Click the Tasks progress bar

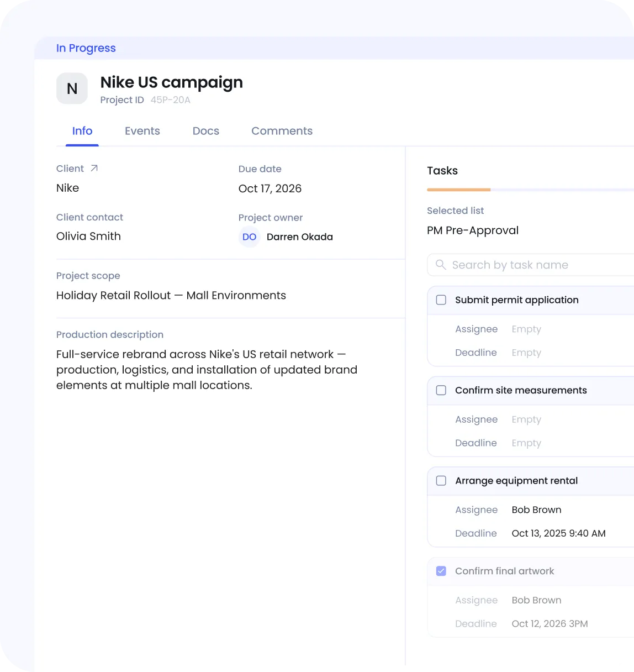pyautogui.click(x=531, y=190)
